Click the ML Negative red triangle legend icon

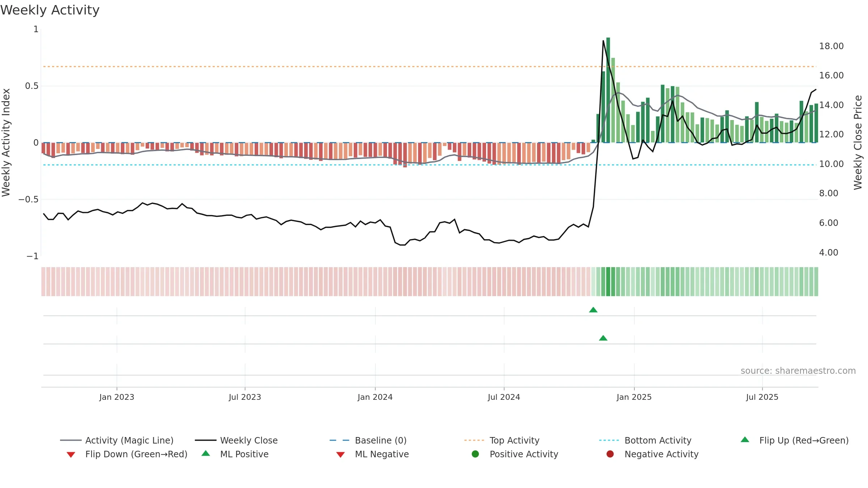tap(340, 455)
